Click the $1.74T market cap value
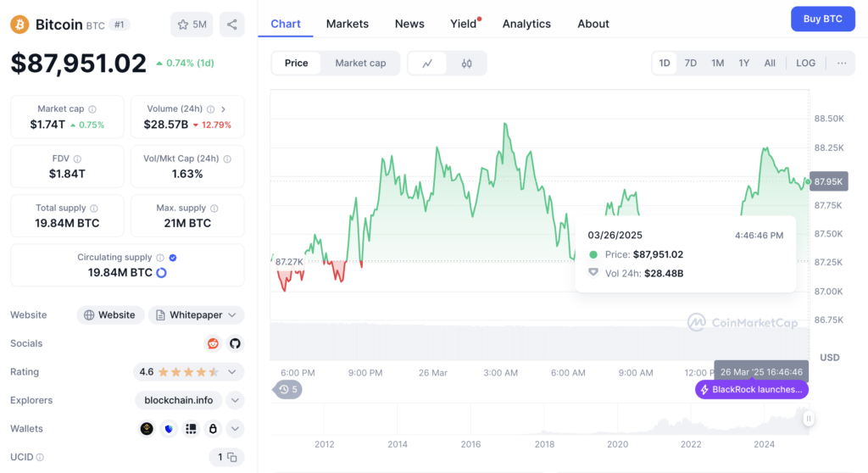The image size is (868, 473). 47,125
